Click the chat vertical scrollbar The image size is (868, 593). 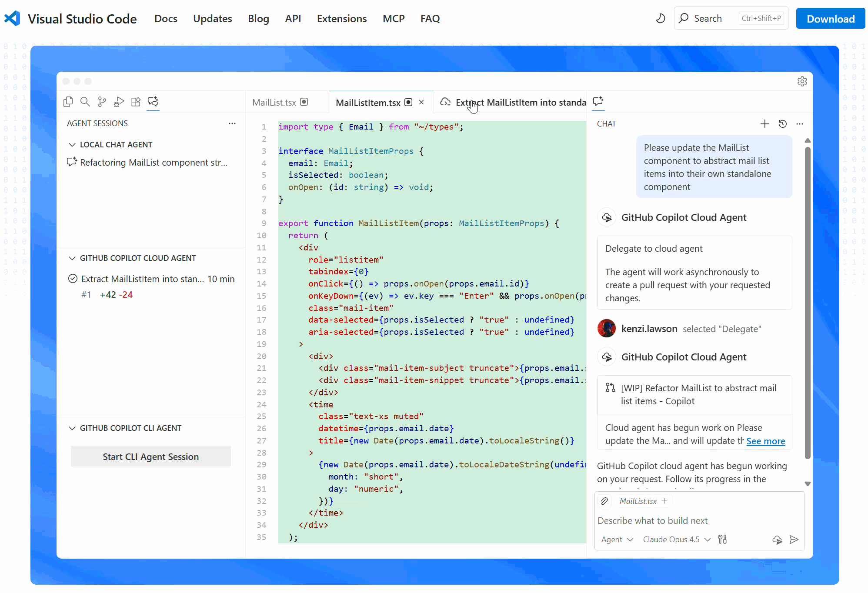click(808, 304)
